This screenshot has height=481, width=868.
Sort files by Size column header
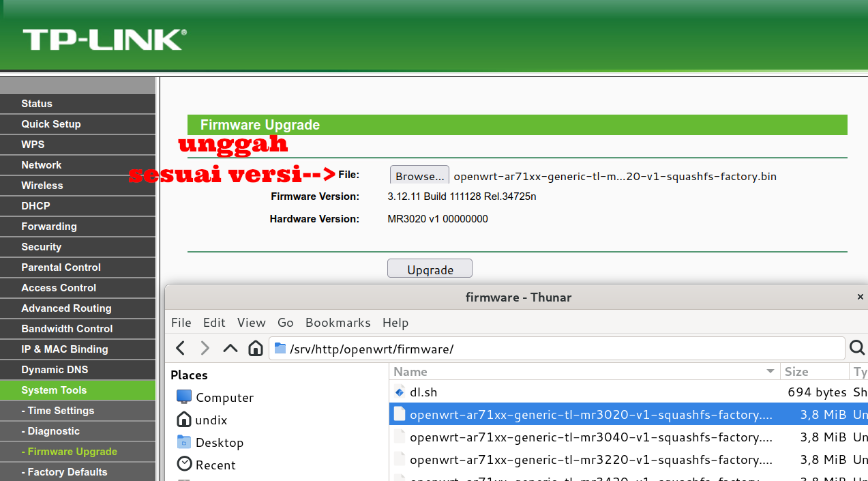coord(815,372)
